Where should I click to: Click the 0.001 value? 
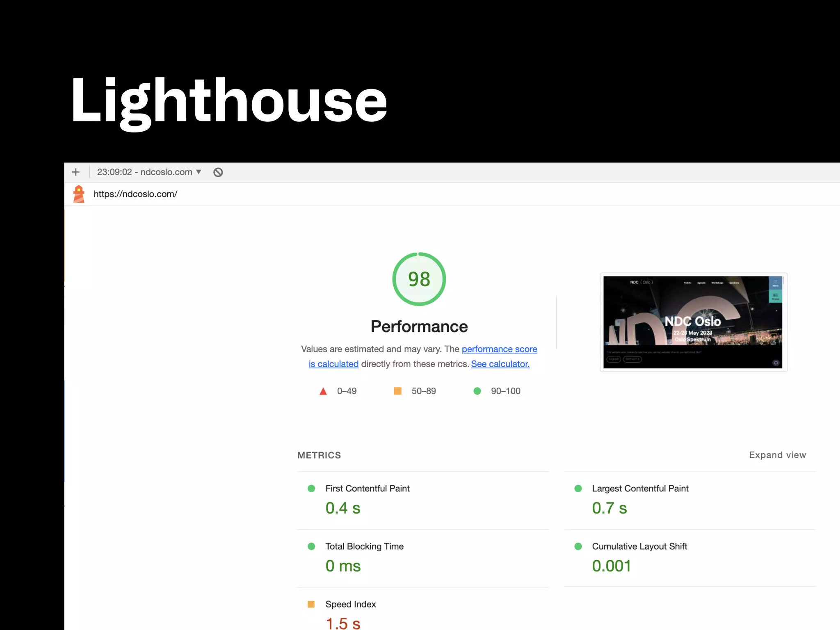(x=612, y=566)
